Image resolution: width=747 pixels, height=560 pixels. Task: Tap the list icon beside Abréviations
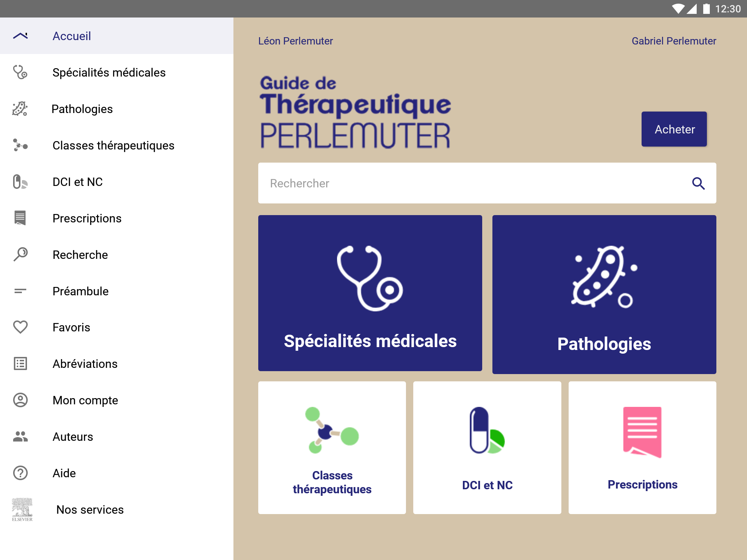pyautogui.click(x=20, y=363)
